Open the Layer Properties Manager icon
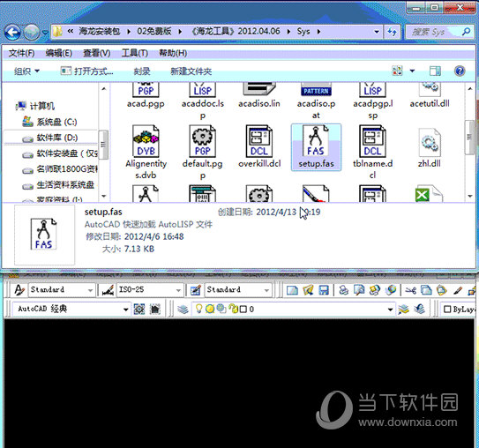479x448 pixels. pos(183,310)
